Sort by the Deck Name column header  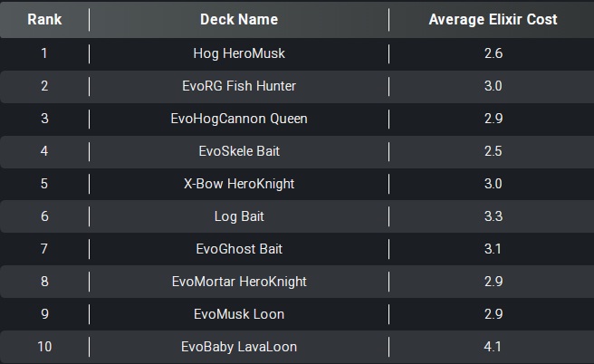[x=239, y=20]
